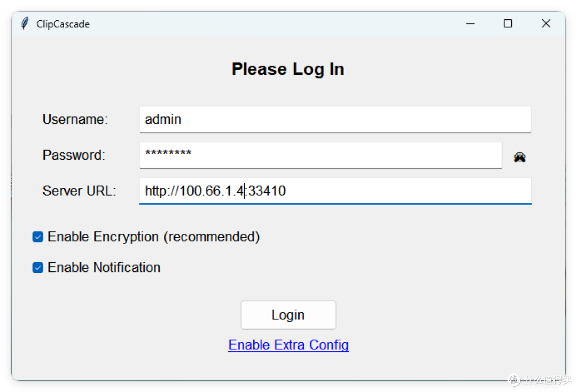Screen dimensions: 577x392
Task: Toggle the Enable Encryption checkbox
Action: (38, 237)
